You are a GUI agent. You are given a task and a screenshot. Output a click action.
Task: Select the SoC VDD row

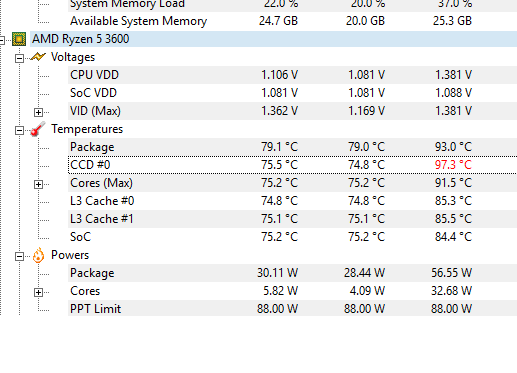coord(292,93)
